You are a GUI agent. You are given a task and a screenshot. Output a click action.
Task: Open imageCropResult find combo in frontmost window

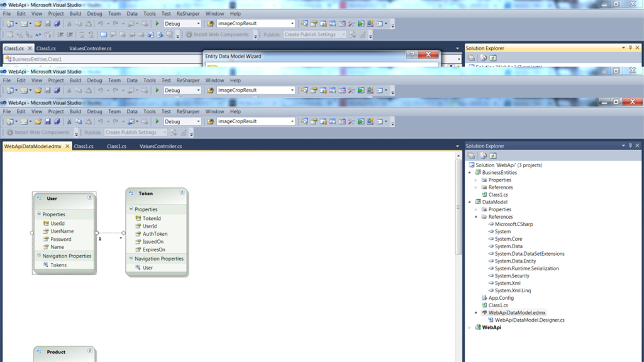click(x=292, y=121)
